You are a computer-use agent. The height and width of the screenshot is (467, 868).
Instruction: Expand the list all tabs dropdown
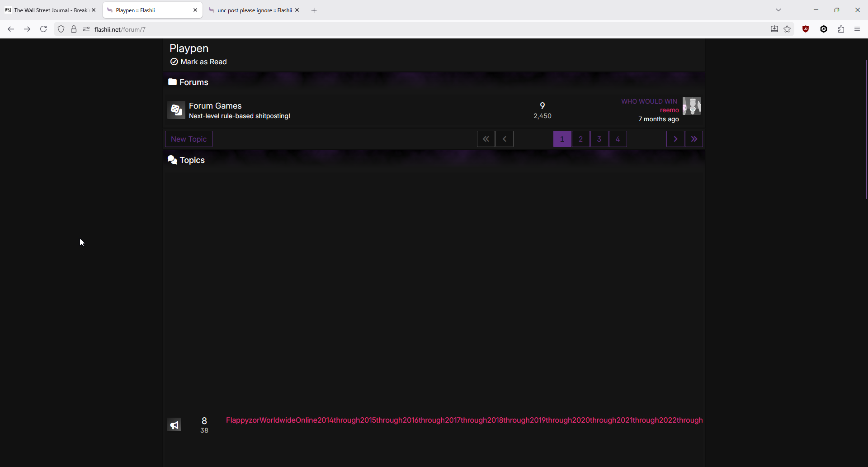pyautogui.click(x=778, y=10)
